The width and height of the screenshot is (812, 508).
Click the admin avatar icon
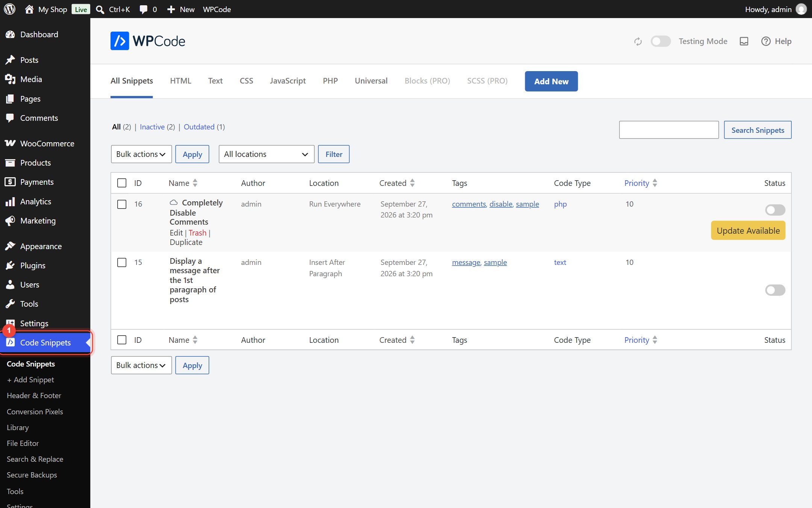click(x=801, y=9)
